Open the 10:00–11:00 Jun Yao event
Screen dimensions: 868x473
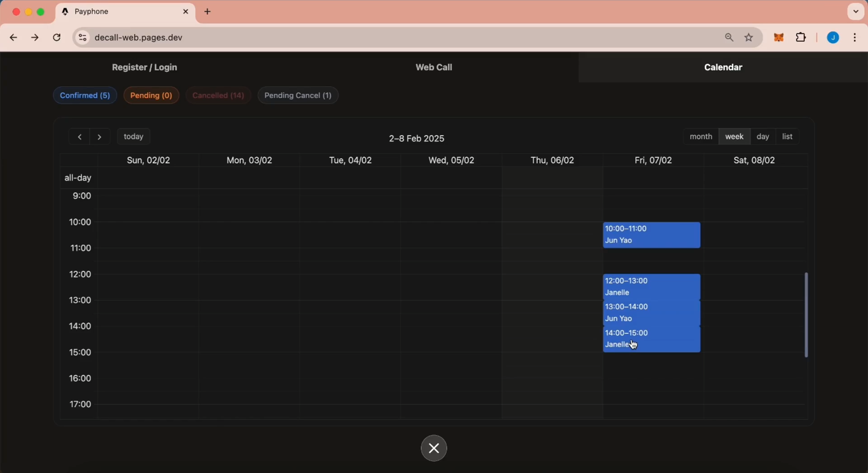click(x=651, y=235)
